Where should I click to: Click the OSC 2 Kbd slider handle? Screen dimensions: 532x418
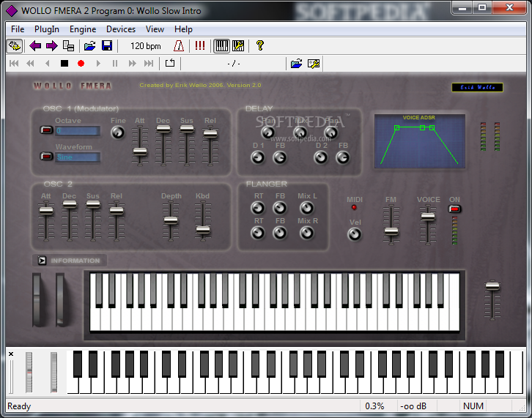[x=203, y=230]
